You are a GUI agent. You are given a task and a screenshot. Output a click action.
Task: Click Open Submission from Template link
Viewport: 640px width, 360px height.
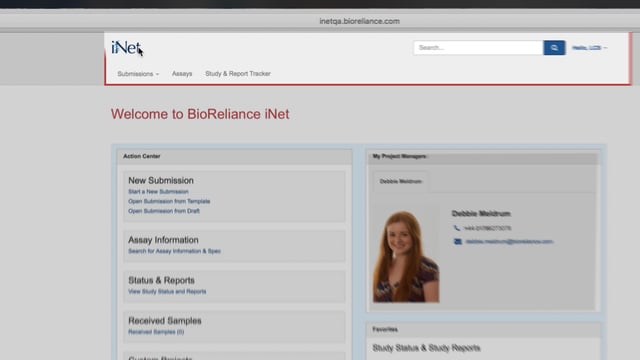(x=169, y=201)
